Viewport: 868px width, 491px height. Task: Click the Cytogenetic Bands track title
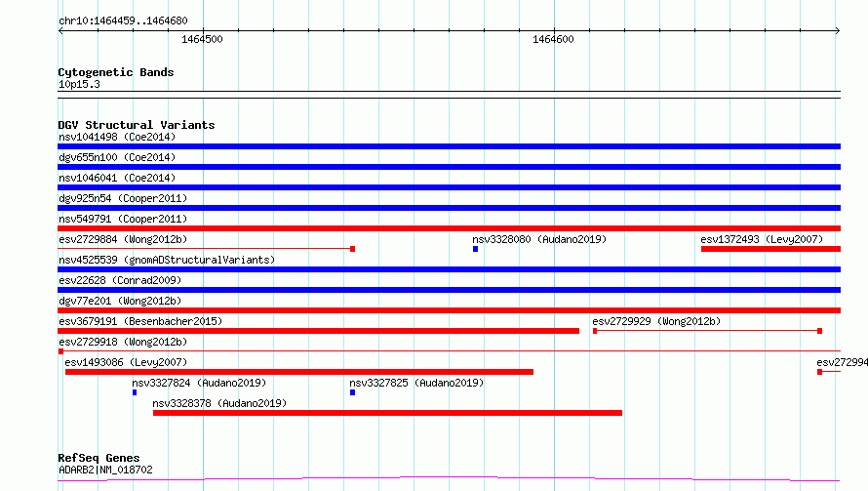116,72
